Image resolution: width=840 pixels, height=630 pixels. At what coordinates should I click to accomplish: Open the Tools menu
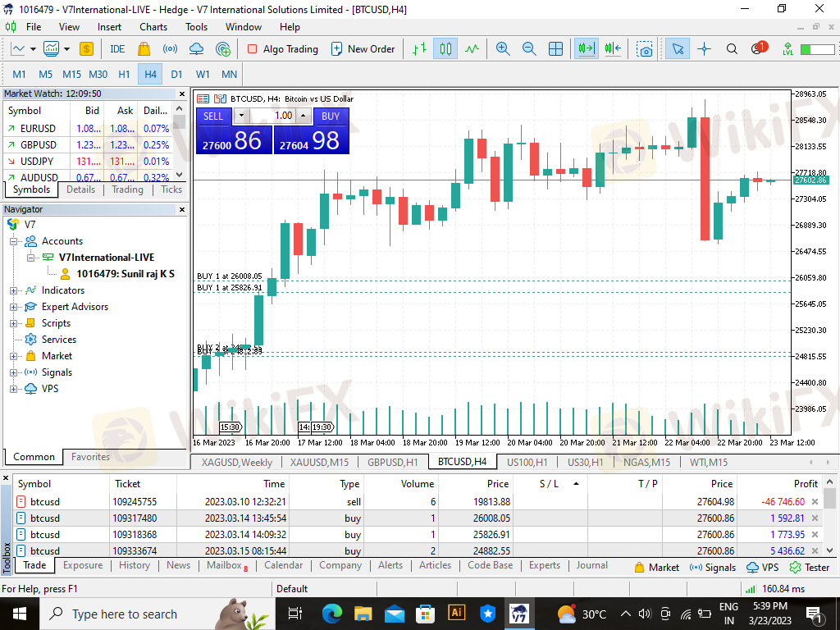pos(196,27)
